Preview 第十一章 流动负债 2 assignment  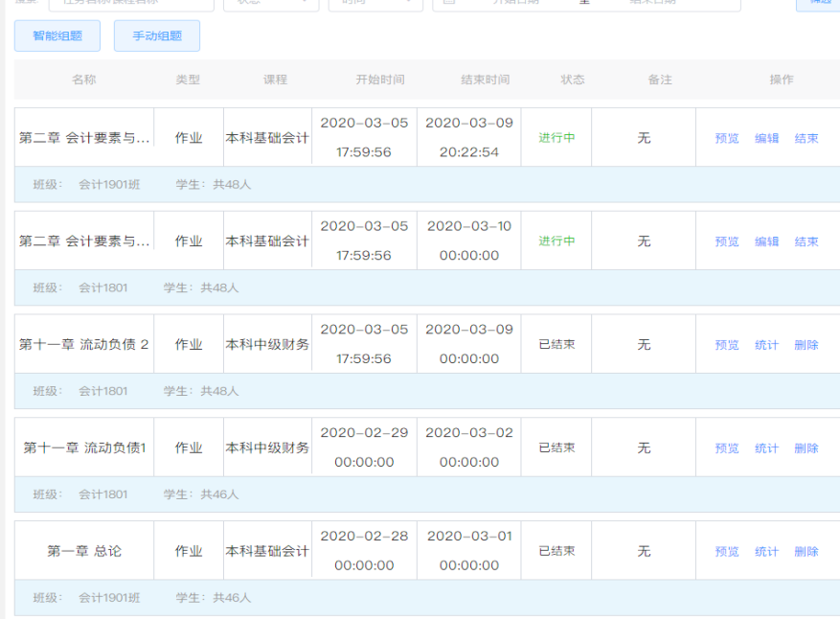[x=727, y=345]
